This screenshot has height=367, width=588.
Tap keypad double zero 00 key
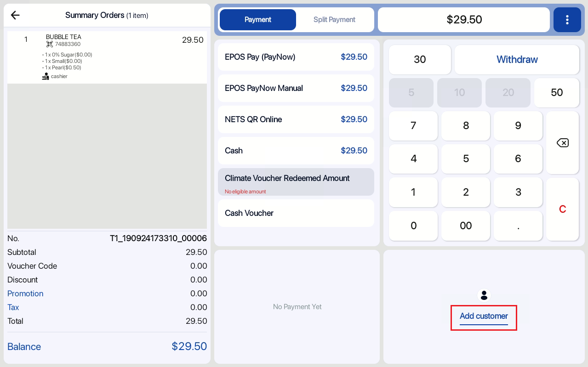coord(466,226)
